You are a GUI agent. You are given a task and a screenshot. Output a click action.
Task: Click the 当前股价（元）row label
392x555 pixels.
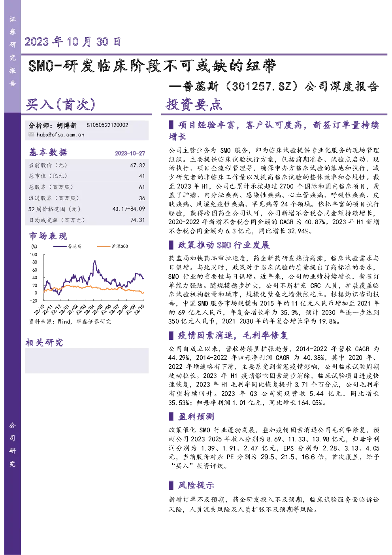pyautogui.click(x=48, y=165)
